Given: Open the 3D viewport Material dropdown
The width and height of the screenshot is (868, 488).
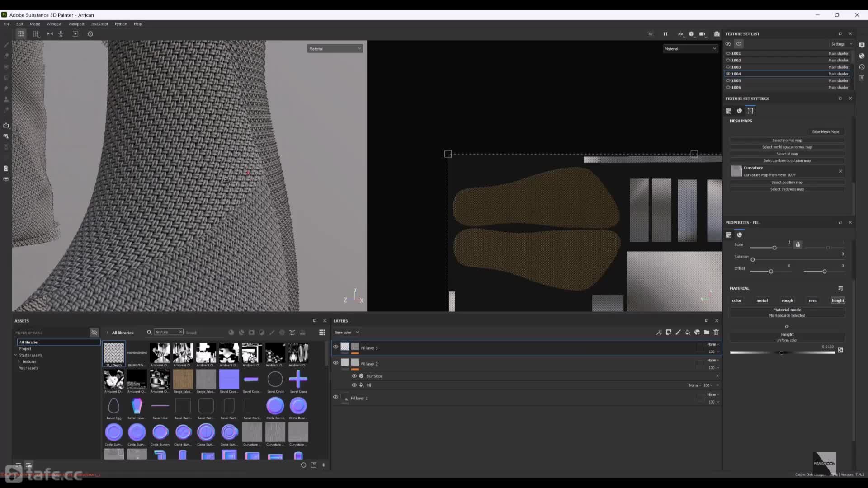Looking at the screenshot, I should (335, 48).
